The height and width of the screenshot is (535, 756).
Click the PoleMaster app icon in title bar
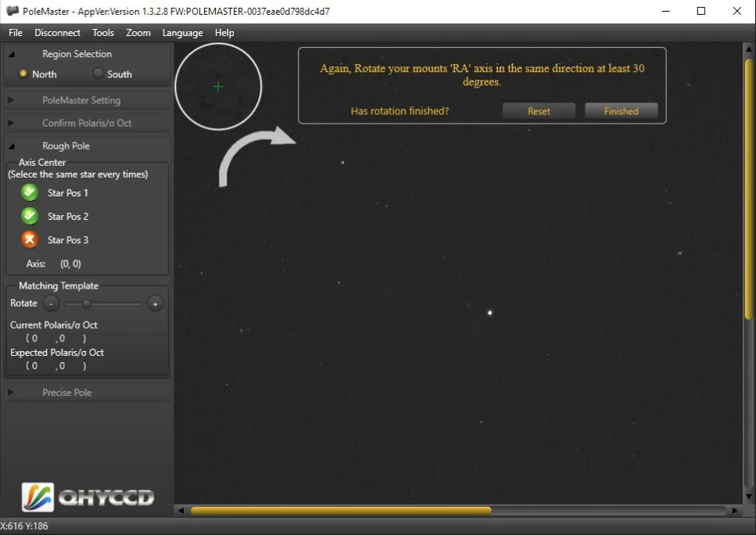click(12, 11)
